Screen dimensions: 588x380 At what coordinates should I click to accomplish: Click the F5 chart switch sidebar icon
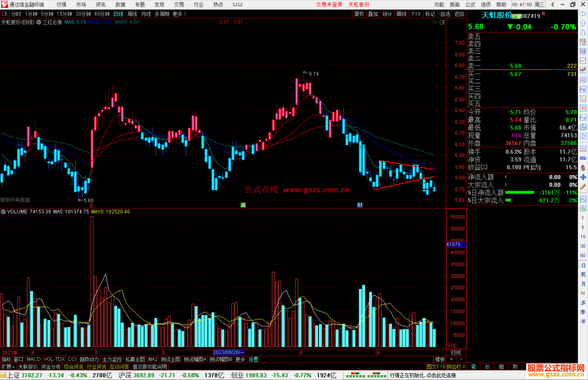click(583, 199)
